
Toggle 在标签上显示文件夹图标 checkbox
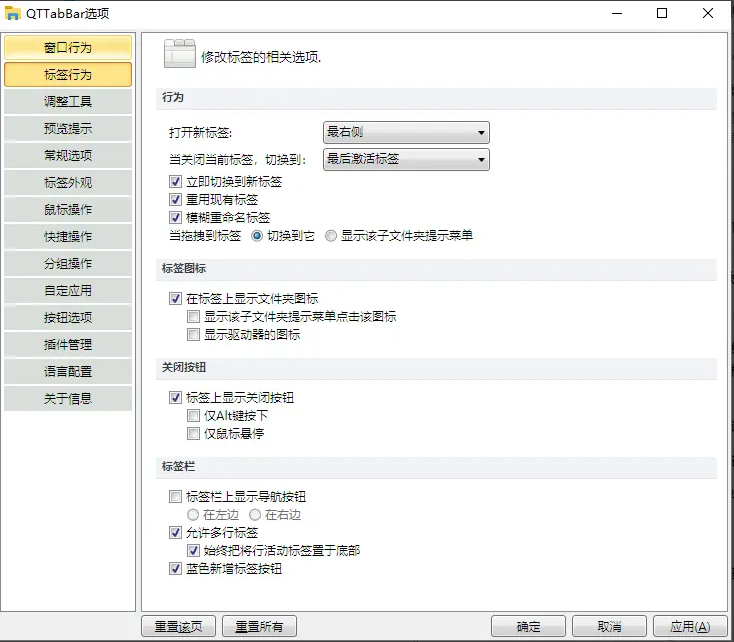[x=176, y=298]
